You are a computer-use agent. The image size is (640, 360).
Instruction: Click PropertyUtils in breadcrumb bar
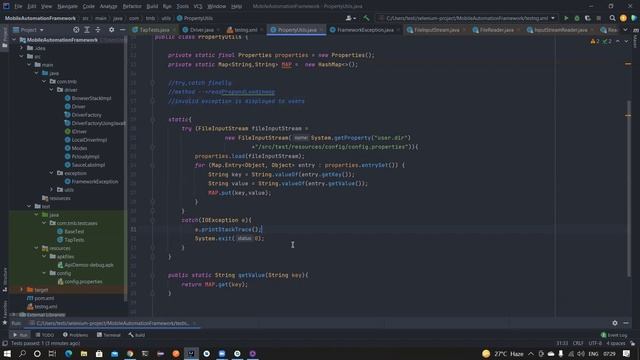click(x=195, y=18)
